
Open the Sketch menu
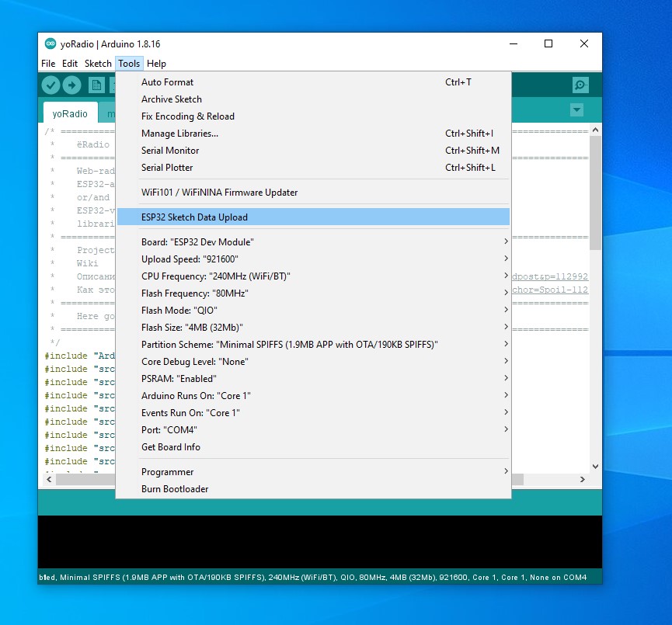coord(98,64)
